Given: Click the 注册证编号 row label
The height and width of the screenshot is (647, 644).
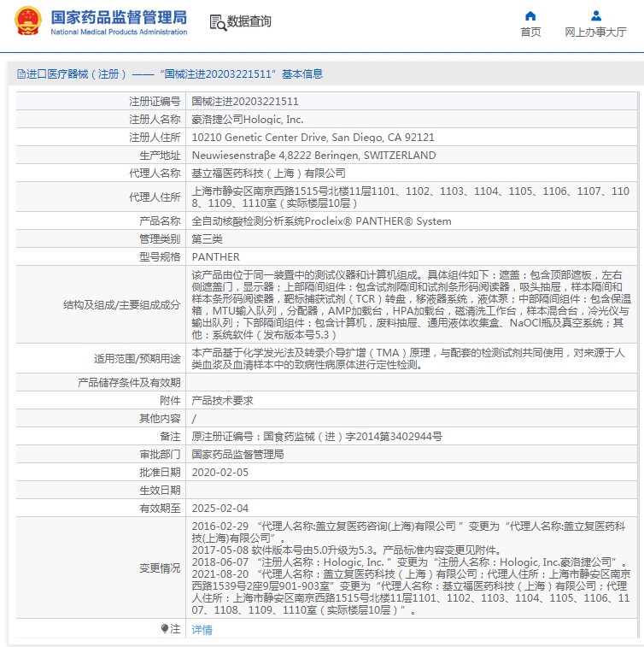Looking at the screenshot, I should pos(155,102).
